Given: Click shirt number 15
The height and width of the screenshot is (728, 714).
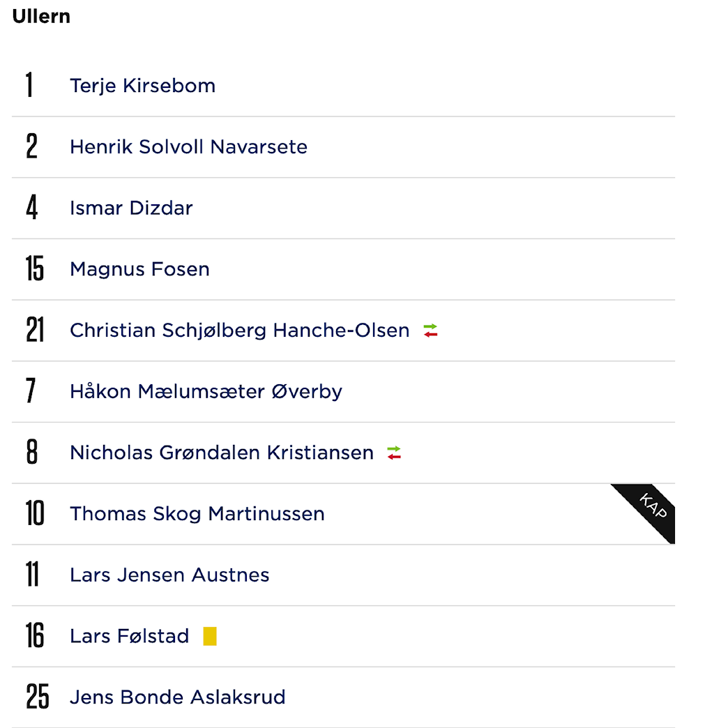Looking at the screenshot, I should [35, 269].
